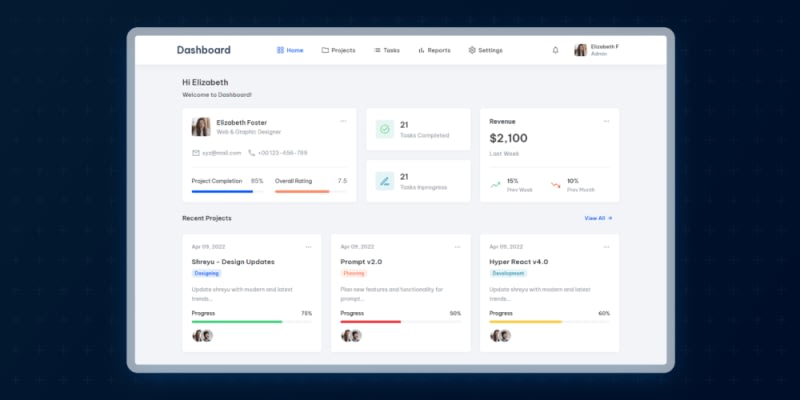Click the notification bell icon

(555, 50)
